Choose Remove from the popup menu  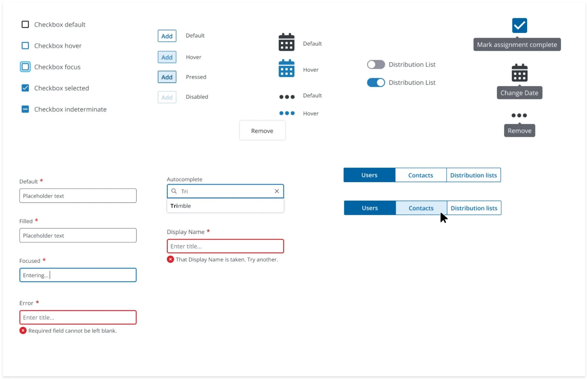tap(262, 131)
